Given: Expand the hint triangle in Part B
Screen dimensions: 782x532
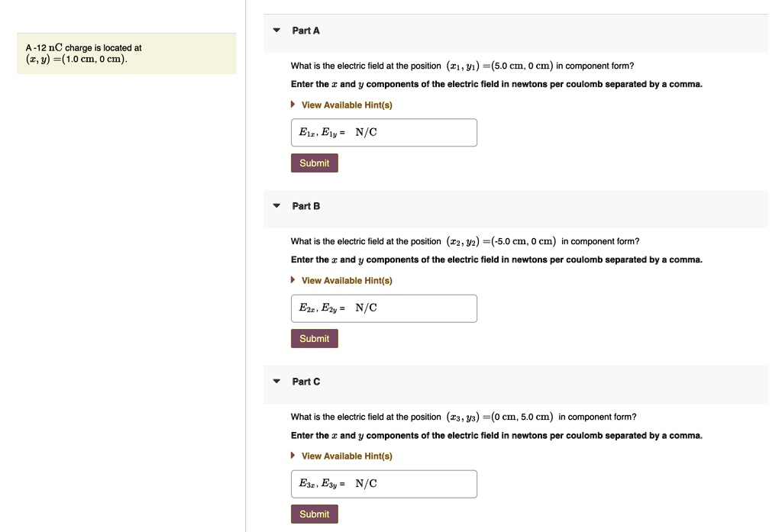Looking at the screenshot, I should (x=294, y=281).
